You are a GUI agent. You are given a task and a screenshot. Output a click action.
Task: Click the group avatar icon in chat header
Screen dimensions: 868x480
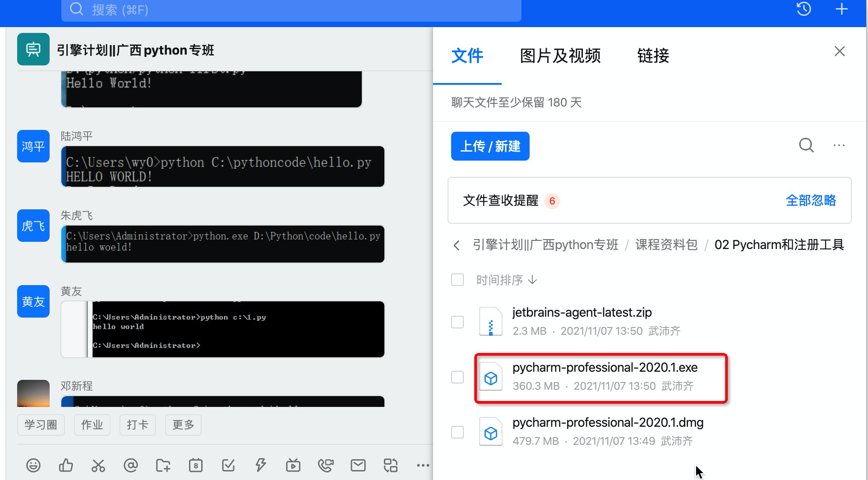click(x=33, y=49)
